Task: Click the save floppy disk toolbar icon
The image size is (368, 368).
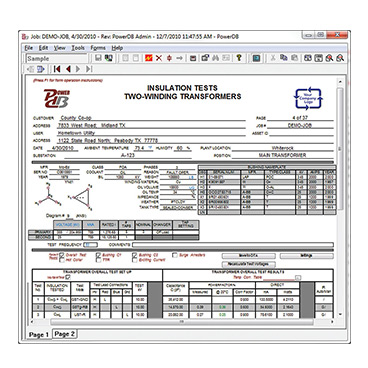Action: pyautogui.click(x=98, y=58)
